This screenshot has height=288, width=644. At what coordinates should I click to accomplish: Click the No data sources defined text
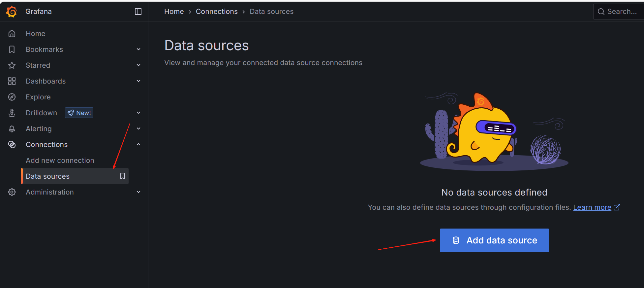pyautogui.click(x=494, y=193)
